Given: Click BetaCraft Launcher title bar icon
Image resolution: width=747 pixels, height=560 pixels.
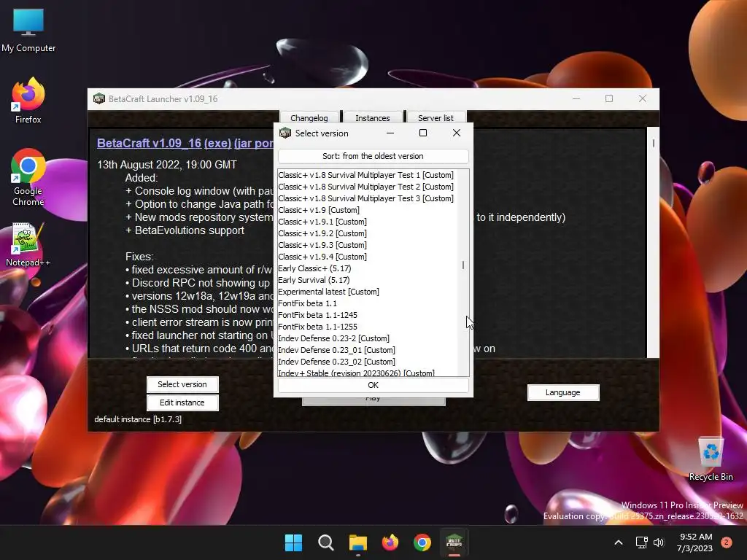Looking at the screenshot, I should pyautogui.click(x=99, y=98).
